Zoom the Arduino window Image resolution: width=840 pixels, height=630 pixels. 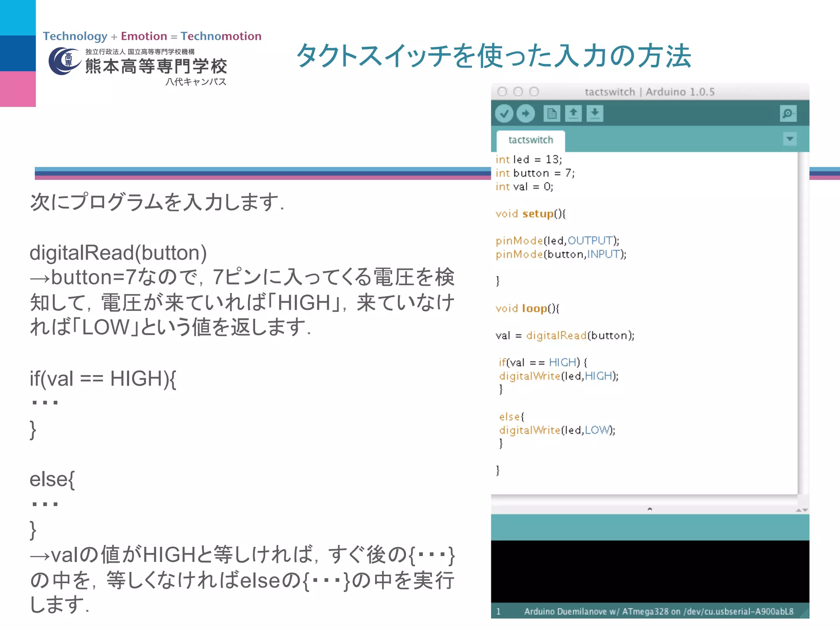[534, 91]
